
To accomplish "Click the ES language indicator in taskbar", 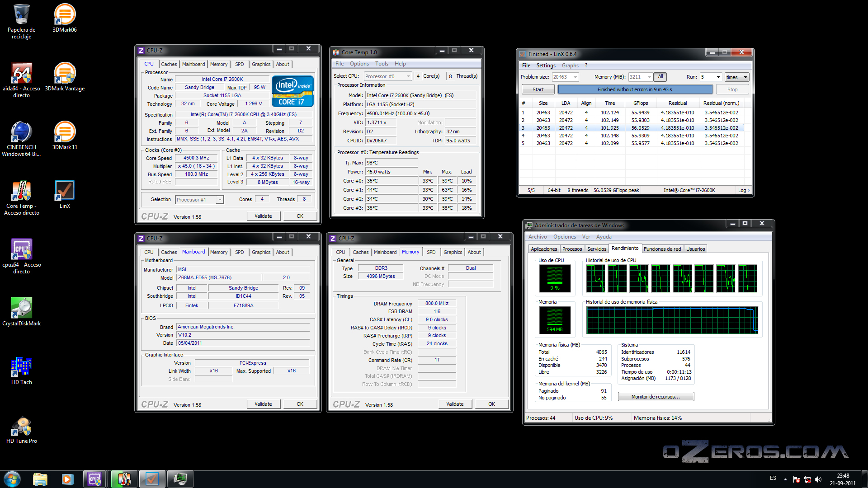I will [x=773, y=478].
